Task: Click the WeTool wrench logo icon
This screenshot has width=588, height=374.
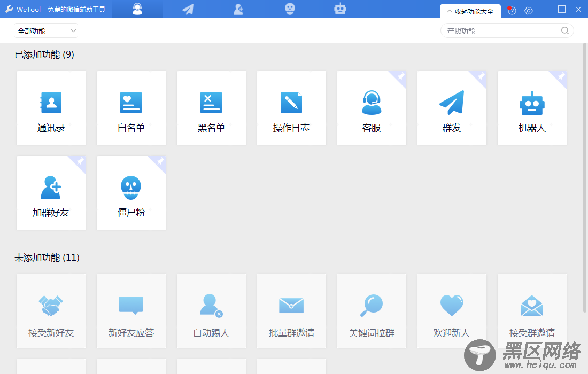Action: click(9, 9)
